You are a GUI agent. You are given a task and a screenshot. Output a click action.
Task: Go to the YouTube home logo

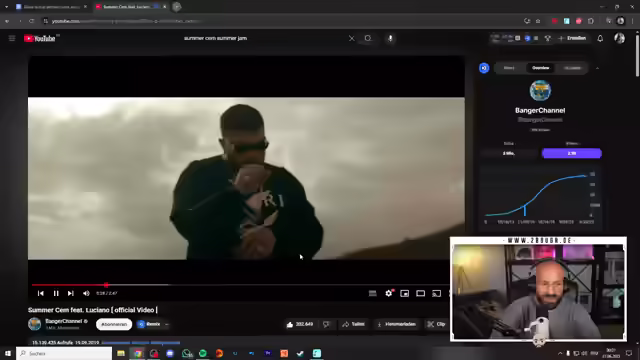tap(40, 38)
